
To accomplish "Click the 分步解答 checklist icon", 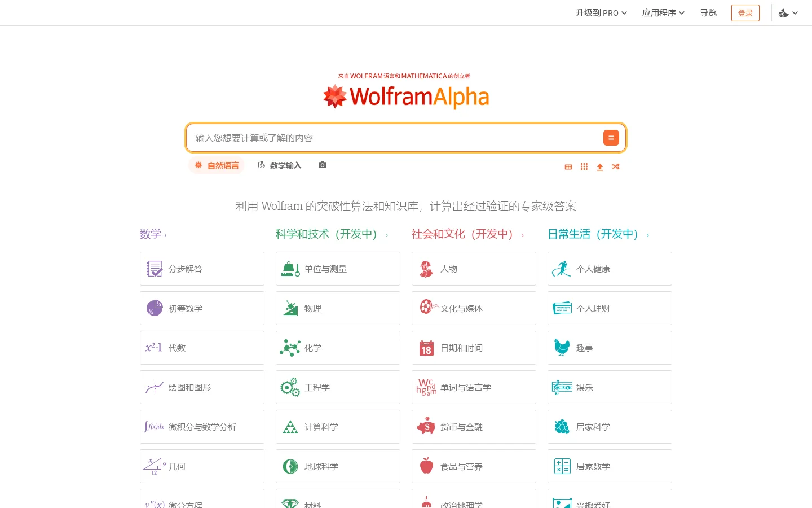I will pyautogui.click(x=154, y=269).
